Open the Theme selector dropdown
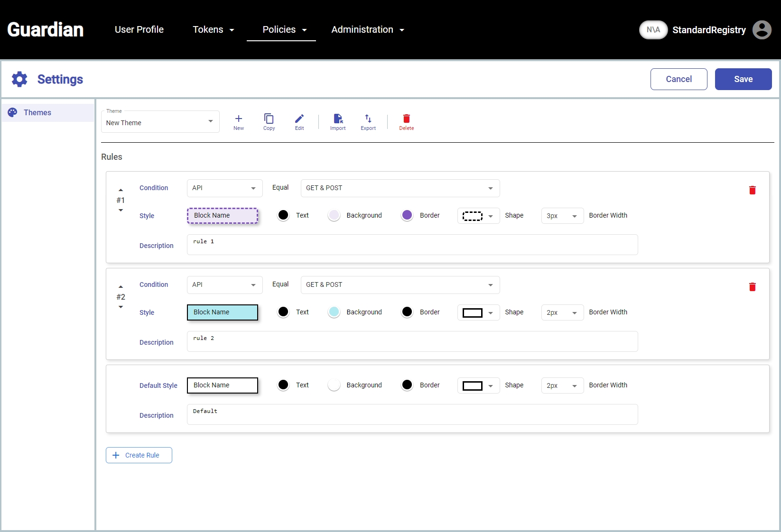Image resolution: width=781 pixels, height=532 pixels. click(160, 122)
